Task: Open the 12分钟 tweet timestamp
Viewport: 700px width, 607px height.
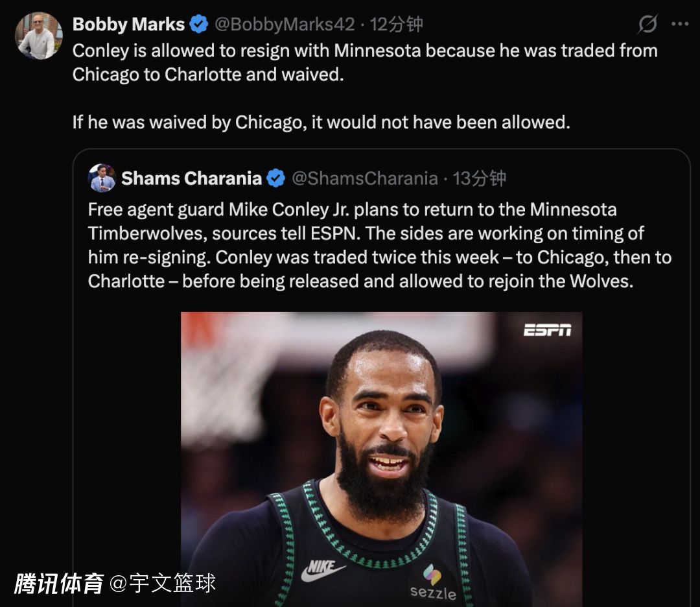Action: tap(397, 24)
